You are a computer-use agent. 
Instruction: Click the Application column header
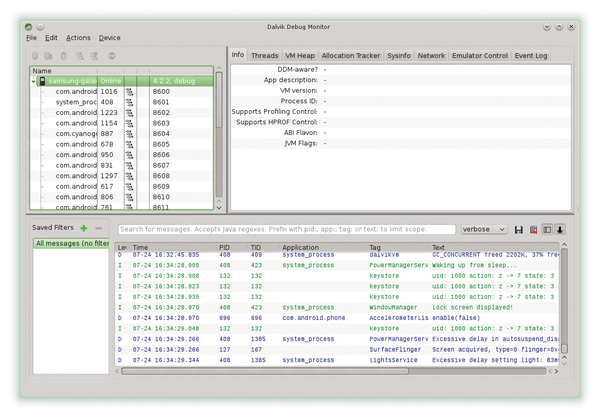point(324,247)
